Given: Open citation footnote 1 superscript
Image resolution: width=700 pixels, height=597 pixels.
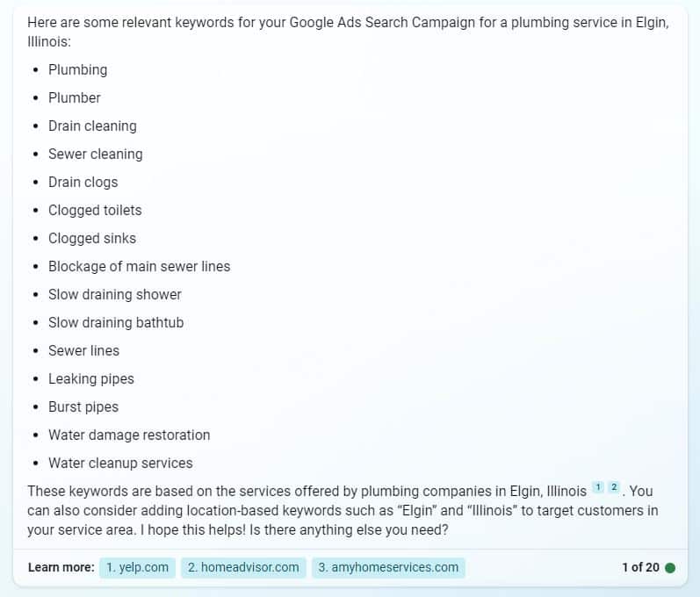Looking at the screenshot, I should click(x=598, y=487).
